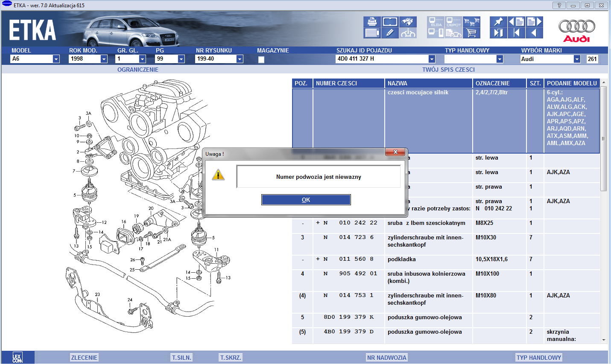The height and width of the screenshot is (364, 611).
Task: Click T.SKRZ. in the bottom bar
Action: point(231,358)
